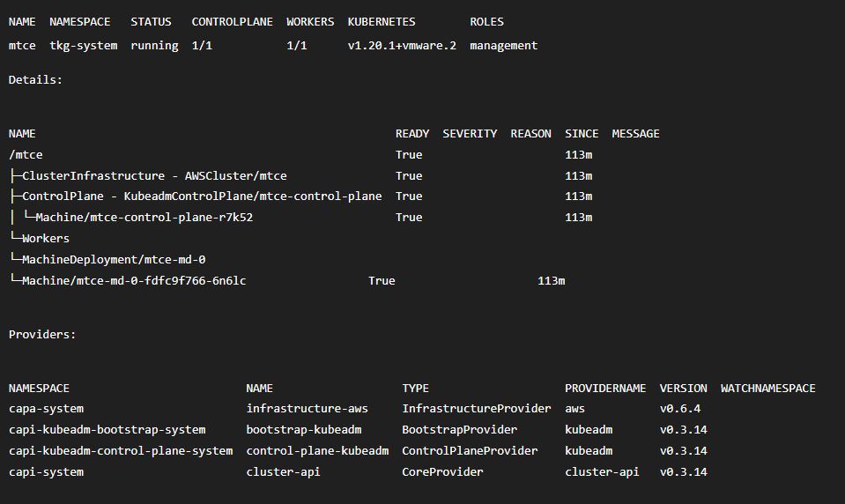Click the management role value
The image size is (845, 504).
click(503, 46)
